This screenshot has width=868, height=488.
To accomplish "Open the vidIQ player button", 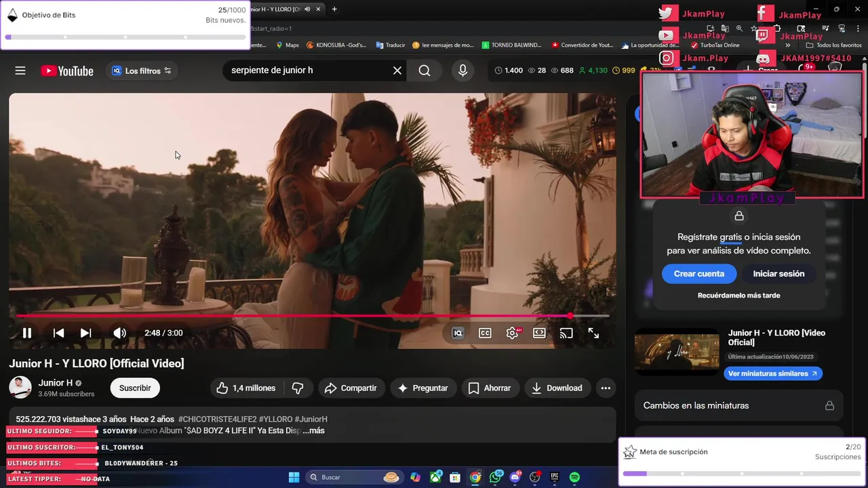I will (458, 333).
